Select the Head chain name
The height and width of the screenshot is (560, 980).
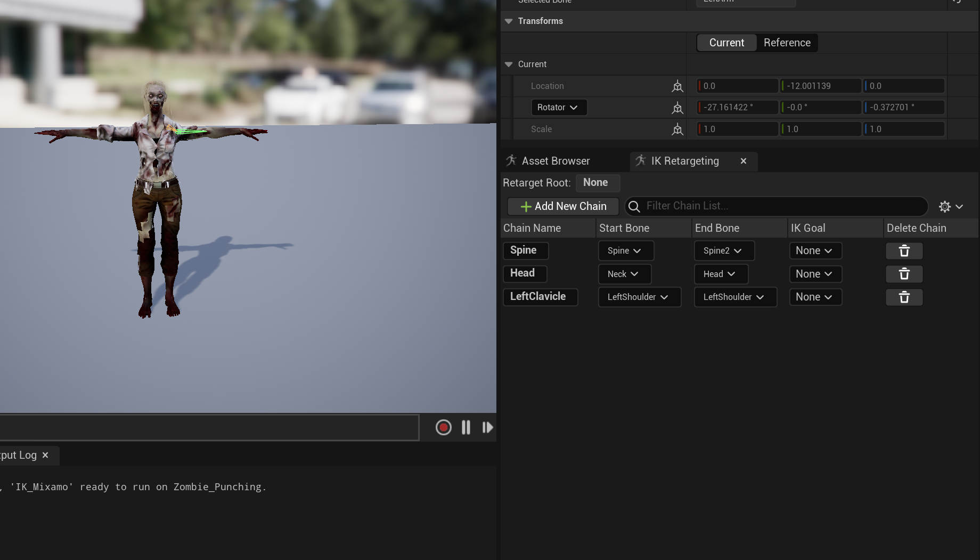(x=525, y=273)
